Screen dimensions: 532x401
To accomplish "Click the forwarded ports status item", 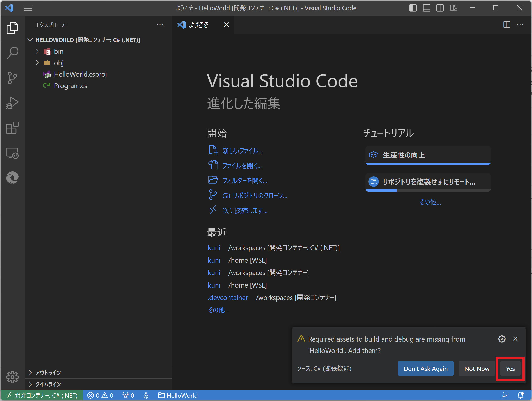I will click(x=128, y=395).
